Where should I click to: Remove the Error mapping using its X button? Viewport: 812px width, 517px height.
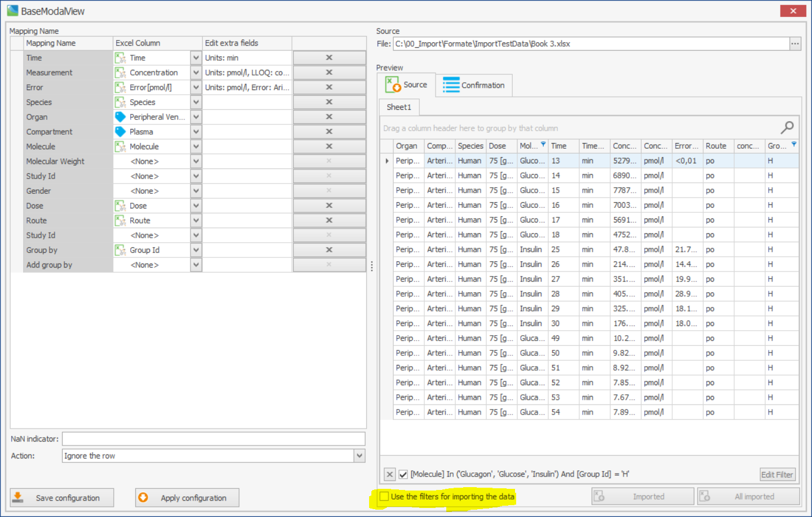tap(329, 87)
